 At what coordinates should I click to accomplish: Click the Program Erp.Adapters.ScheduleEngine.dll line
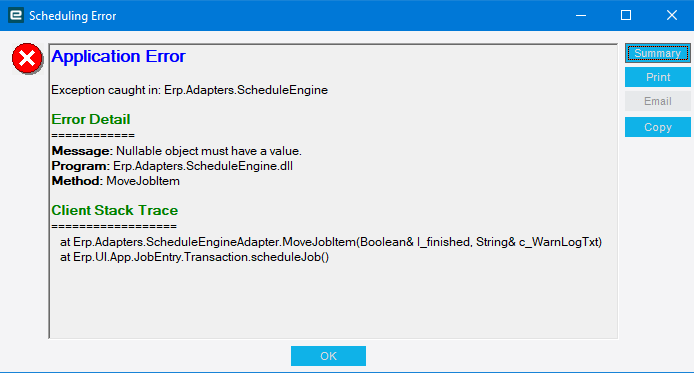[172, 166]
